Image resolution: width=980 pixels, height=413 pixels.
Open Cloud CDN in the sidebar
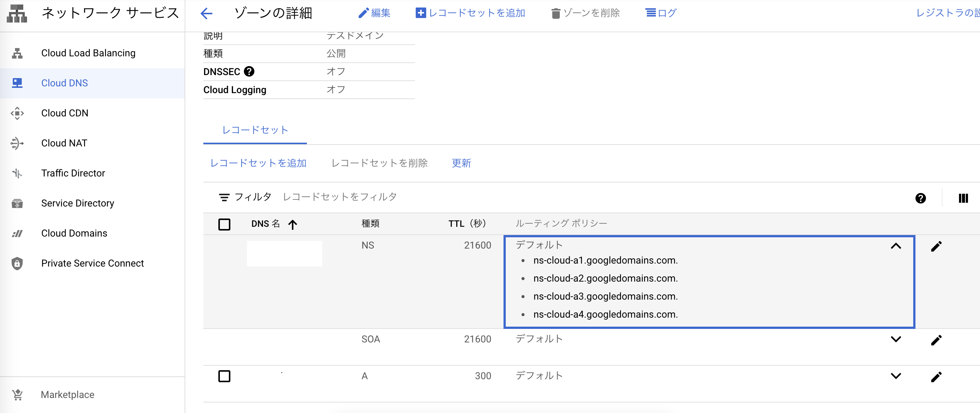pyautogui.click(x=65, y=113)
